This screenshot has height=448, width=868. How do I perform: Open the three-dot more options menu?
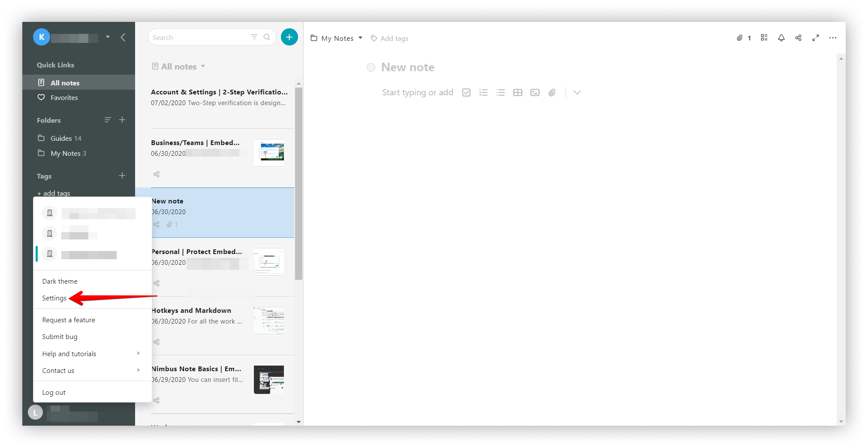833,38
